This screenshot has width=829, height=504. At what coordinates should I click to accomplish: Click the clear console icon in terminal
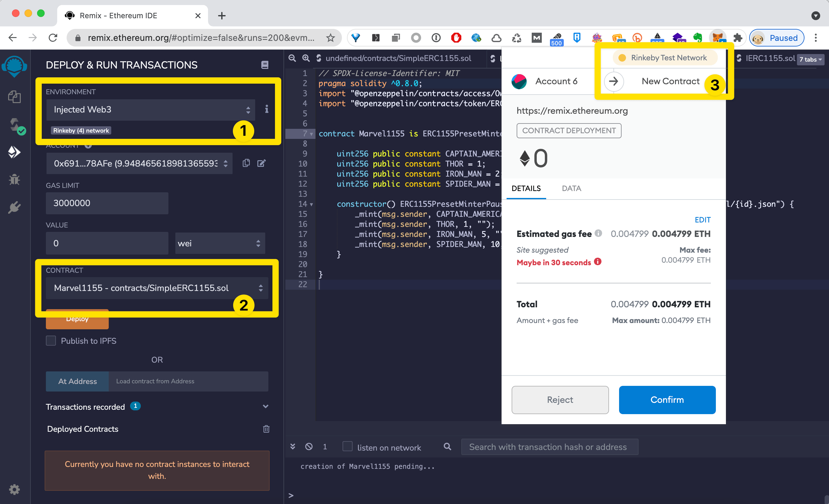[309, 446]
